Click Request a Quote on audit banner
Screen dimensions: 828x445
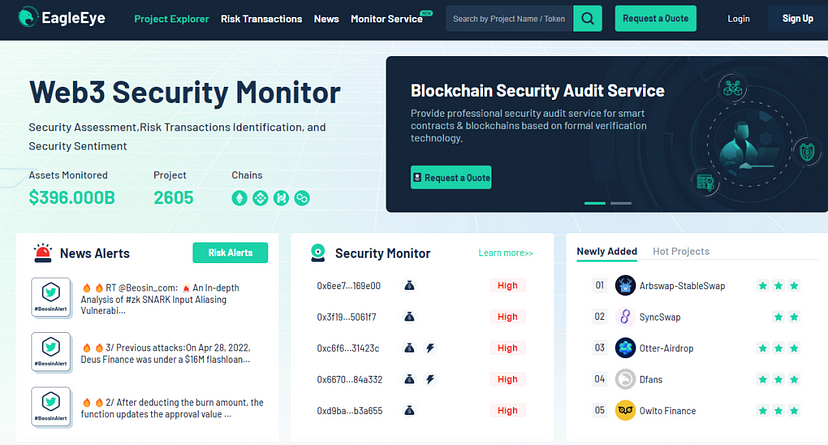tap(451, 177)
